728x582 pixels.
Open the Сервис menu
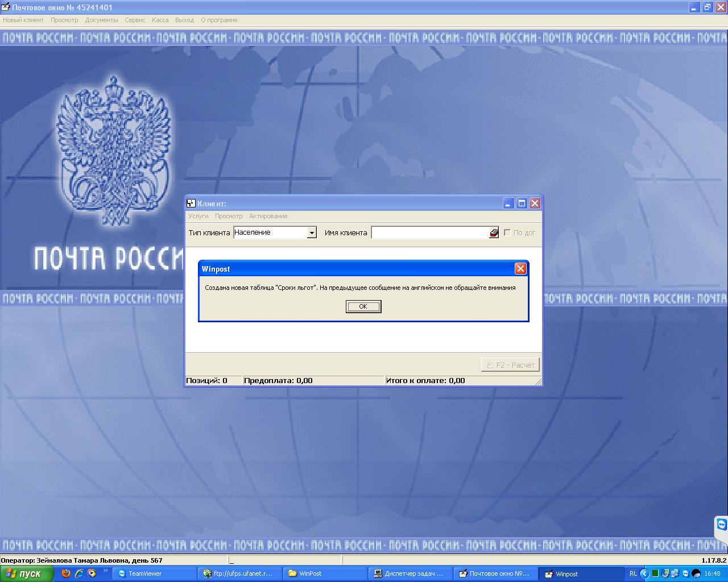[x=135, y=20]
